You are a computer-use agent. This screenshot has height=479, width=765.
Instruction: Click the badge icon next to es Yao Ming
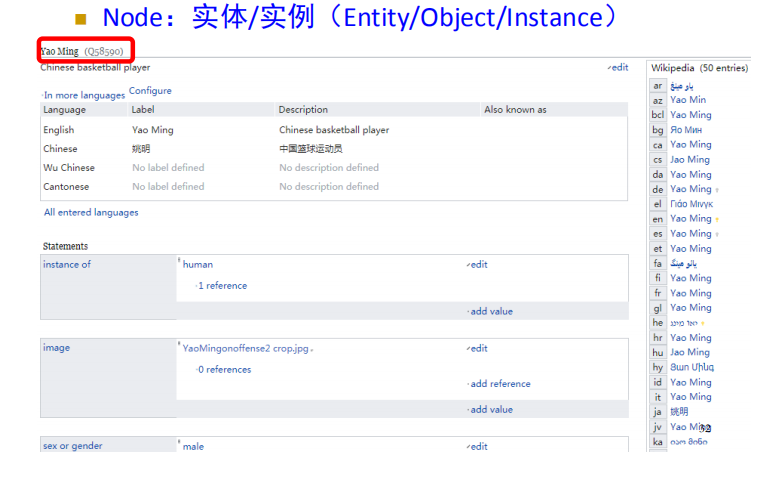coord(717,235)
